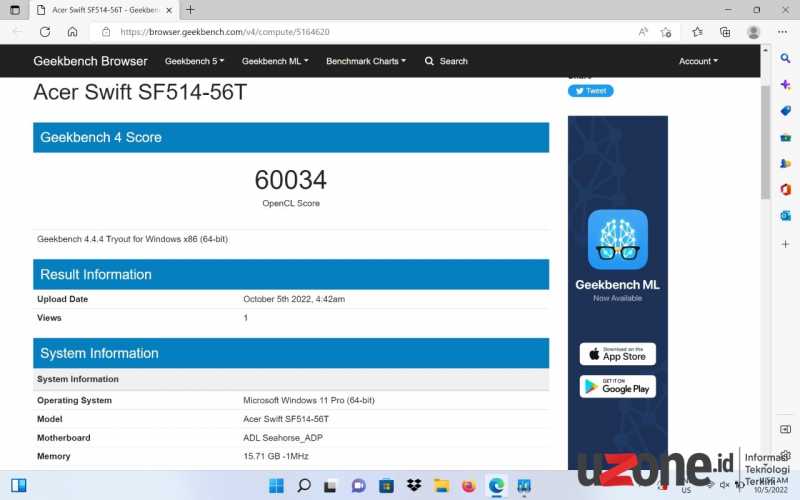This screenshot has height=500, width=800.
Task: Click the Google Play download badge
Action: tap(617, 387)
